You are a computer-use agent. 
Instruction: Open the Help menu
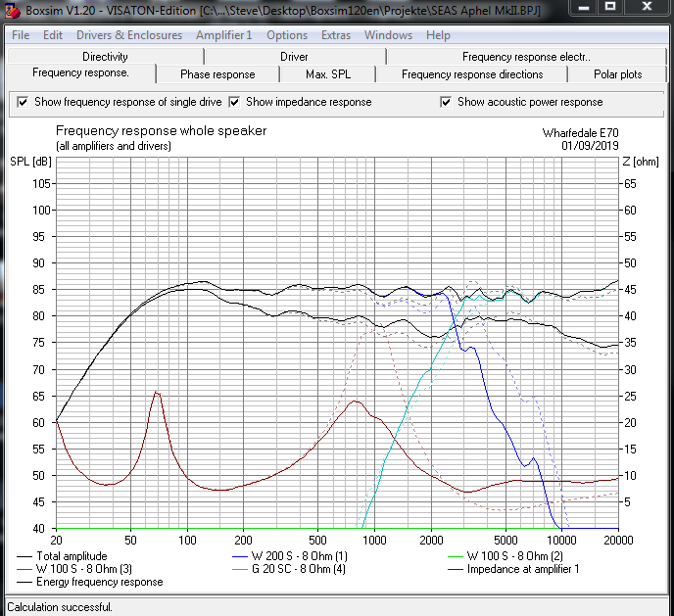pyautogui.click(x=439, y=35)
